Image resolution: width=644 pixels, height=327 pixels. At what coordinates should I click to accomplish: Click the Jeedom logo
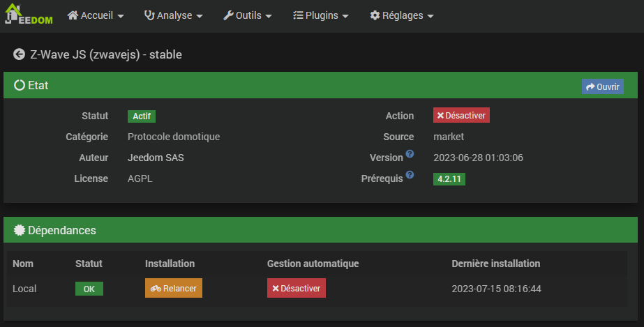pyautogui.click(x=29, y=15)
